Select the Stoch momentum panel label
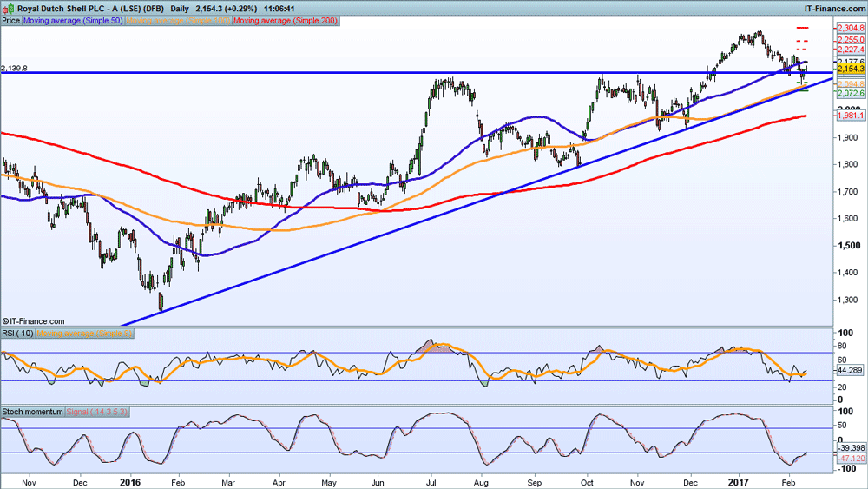The image size is (868, 489). tap(33, 411)
